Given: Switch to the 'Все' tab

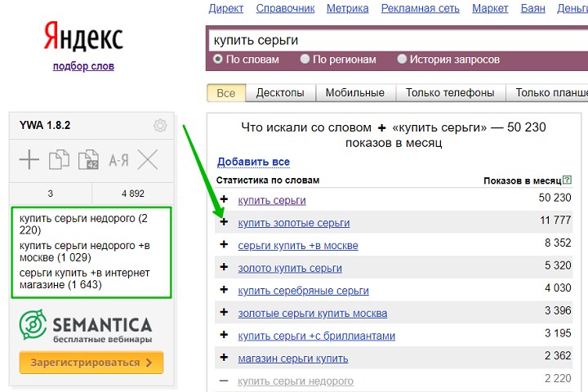Looking at the screenshot, I should pos(226,92).
